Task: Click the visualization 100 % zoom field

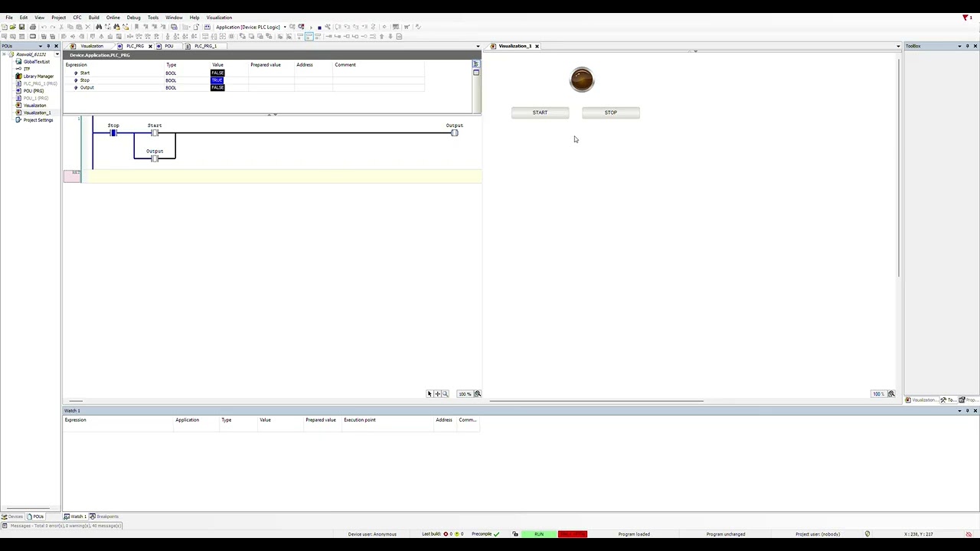Action: [x=878, y=394]
